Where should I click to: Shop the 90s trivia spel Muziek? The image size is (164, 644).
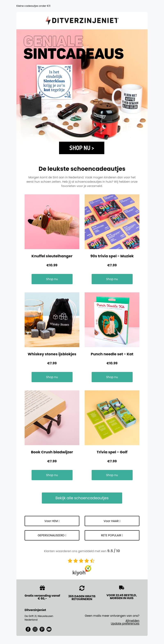tap(112, 279)
